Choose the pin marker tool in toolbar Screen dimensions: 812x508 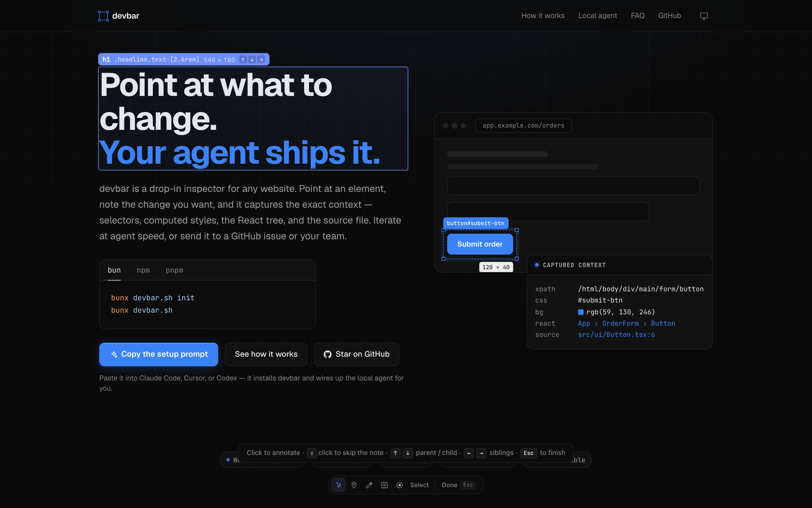354,485
